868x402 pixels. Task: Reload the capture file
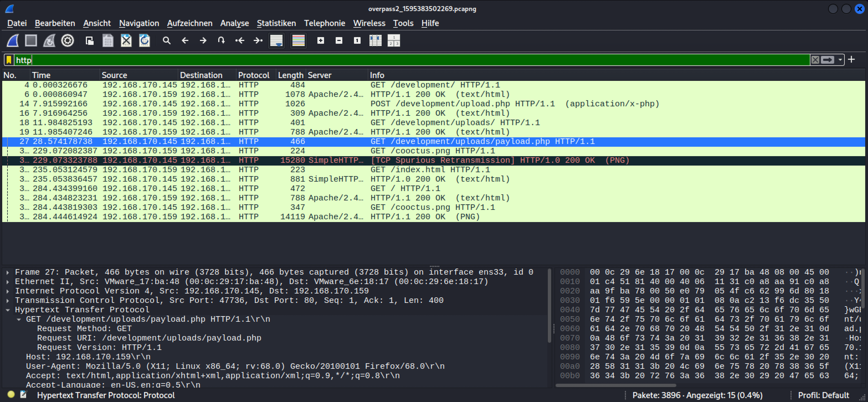tap(145, 41)
